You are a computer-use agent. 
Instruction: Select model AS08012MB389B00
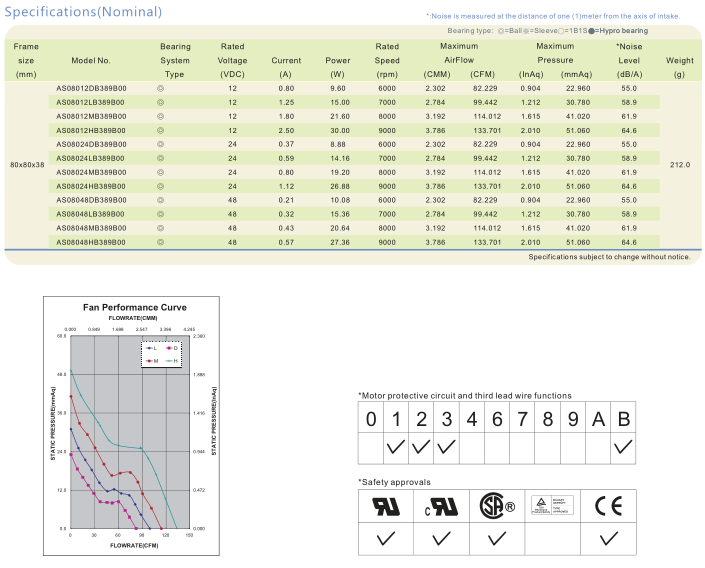point(91,116)
